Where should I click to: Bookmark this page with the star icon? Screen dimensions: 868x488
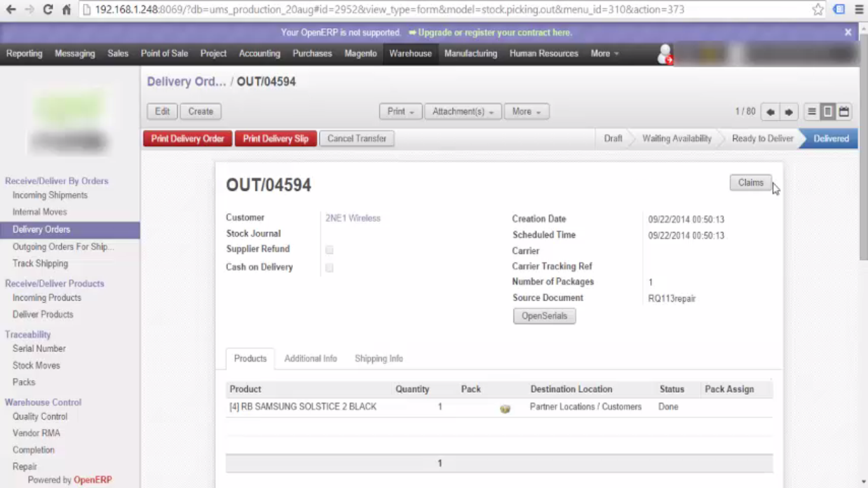(818, 10)
